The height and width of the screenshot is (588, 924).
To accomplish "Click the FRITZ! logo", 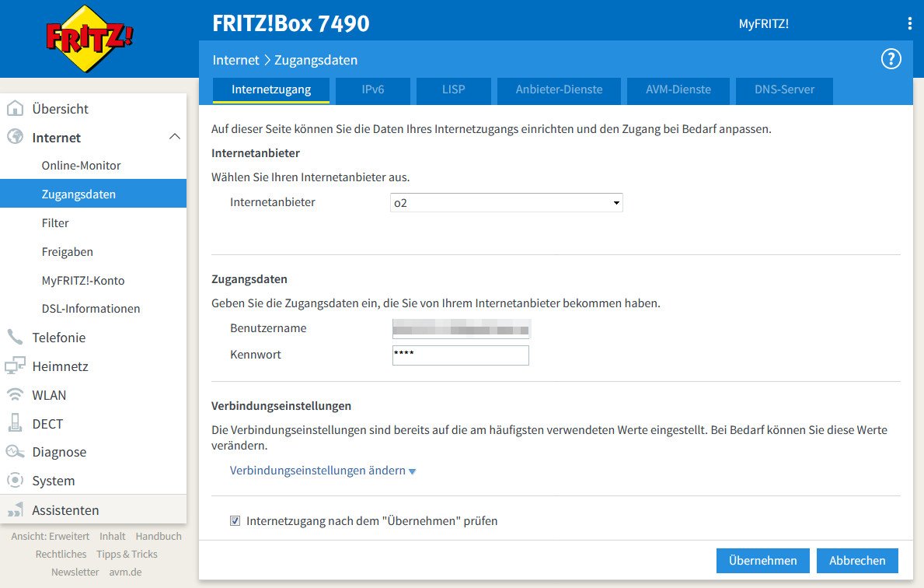I will click(x=92, y=36).
